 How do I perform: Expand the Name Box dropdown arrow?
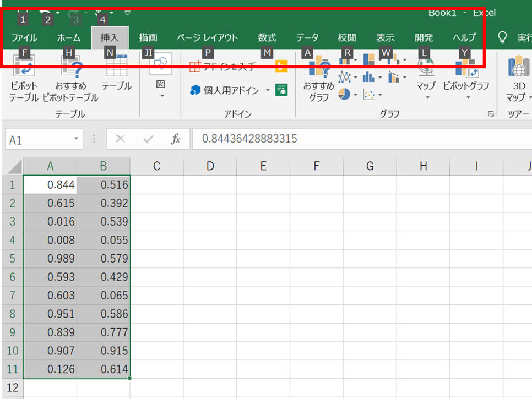(76, 138)
